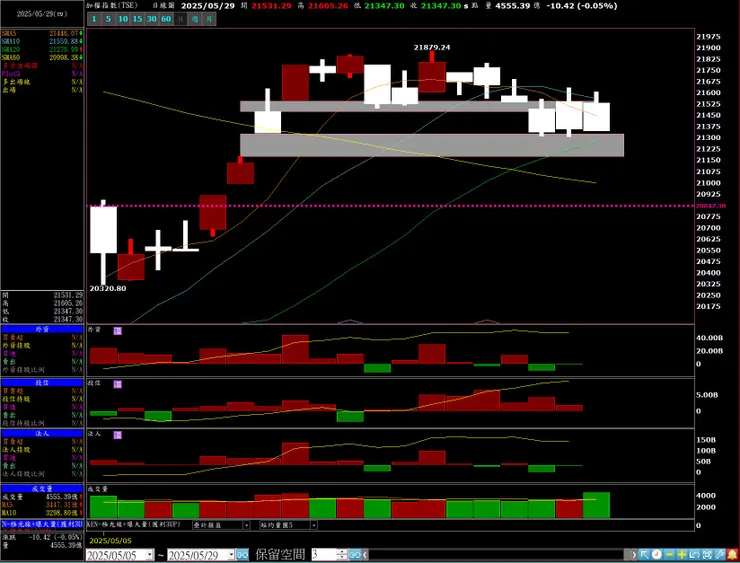Click the clock icon in bottom toolbar
Viewport: 740px width, 563px height.
[656, 555]
